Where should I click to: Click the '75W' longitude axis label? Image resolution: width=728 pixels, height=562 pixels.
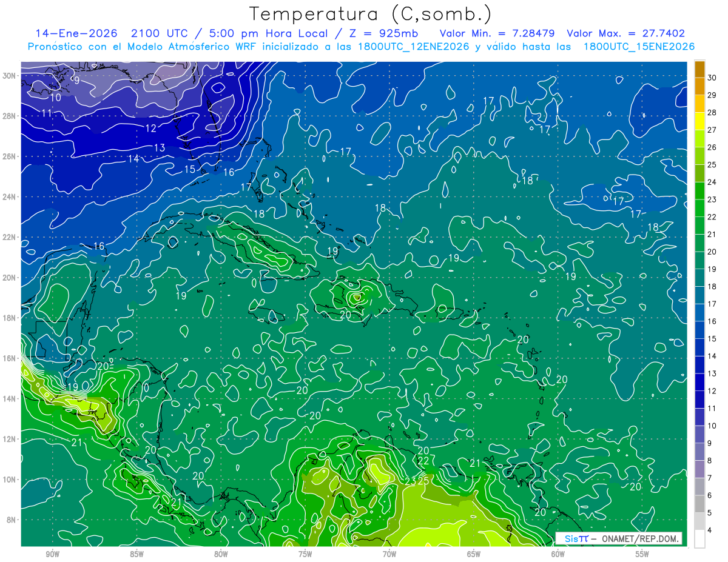(x=305, y=554)
